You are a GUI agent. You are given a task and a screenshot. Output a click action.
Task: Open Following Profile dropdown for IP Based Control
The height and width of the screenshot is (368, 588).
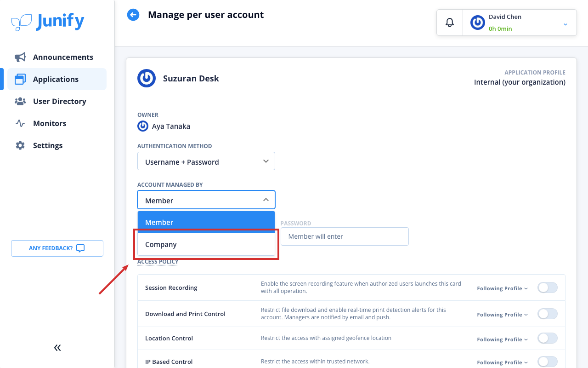(503, 362)
